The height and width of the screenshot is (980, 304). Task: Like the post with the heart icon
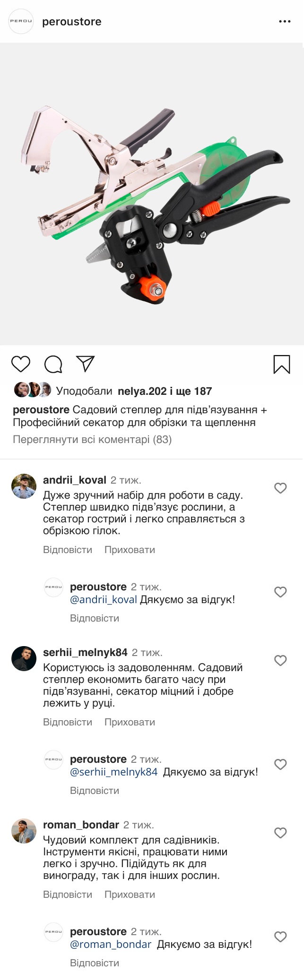click(x=21, y=365)
